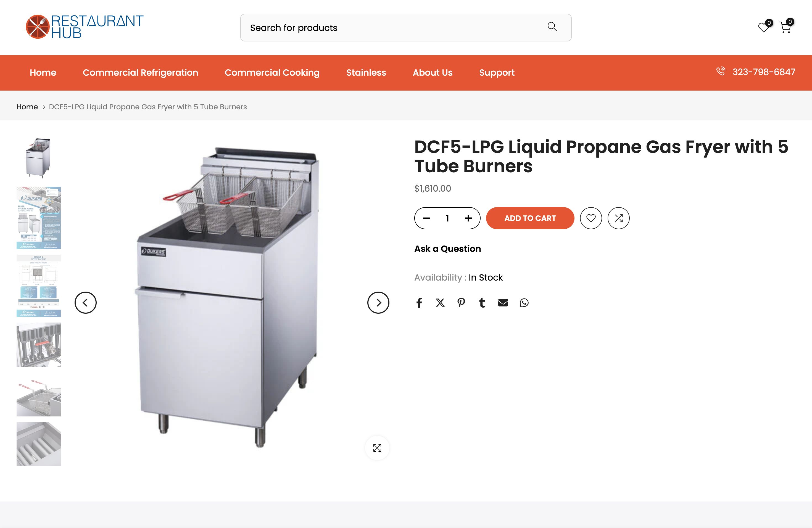This screenshot has width=812, height=528.
Task: Open Commercial Refrigeration menu
Action: coord(140,73)
